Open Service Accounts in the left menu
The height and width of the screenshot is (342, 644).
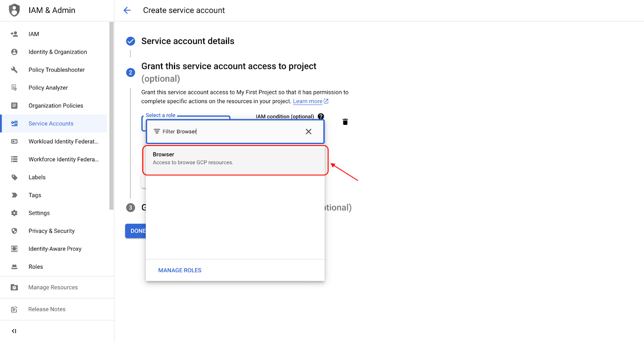(x=51, y=124)
